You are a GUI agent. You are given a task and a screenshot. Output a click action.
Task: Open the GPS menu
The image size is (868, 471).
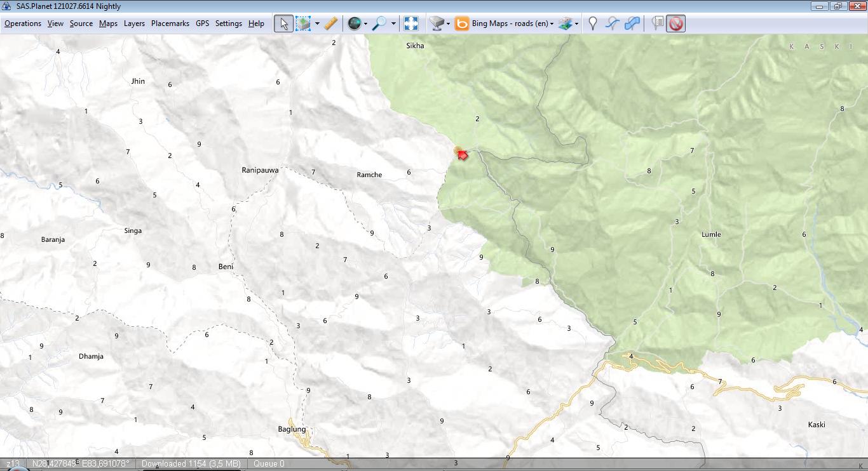pyautogui.click(x=202, y=23)
